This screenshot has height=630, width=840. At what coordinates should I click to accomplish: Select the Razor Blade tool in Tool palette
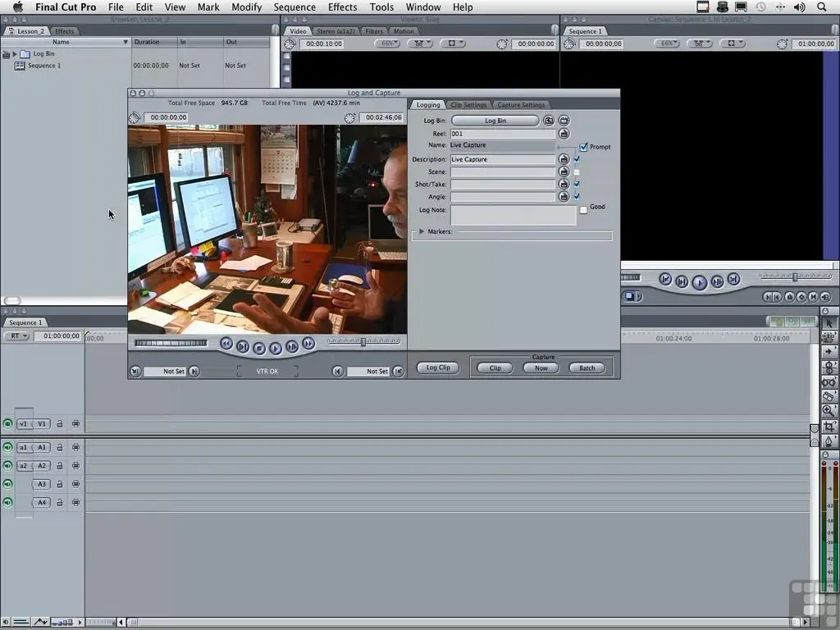(x=829, y=396)
